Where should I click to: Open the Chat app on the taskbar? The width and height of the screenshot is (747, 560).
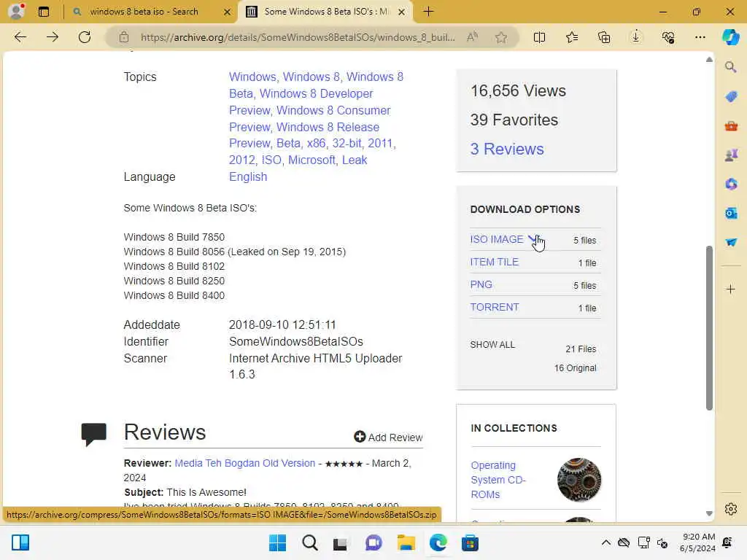(x=373, y=542)
